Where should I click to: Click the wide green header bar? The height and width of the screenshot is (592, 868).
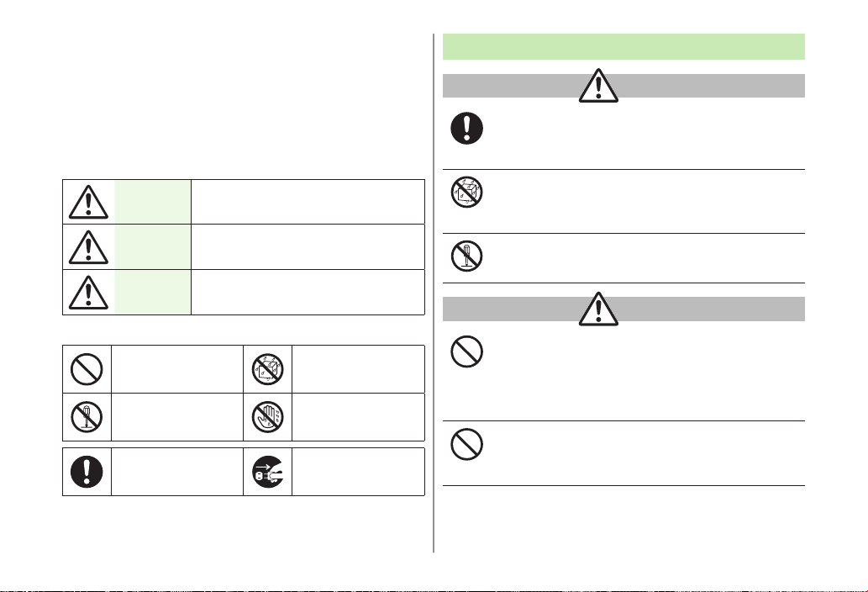(623, 46)
